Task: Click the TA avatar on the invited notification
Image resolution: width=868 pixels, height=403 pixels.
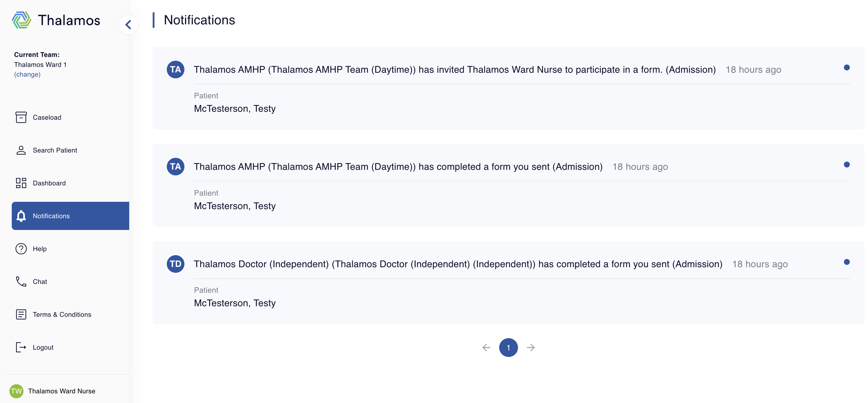Action: 176,69
